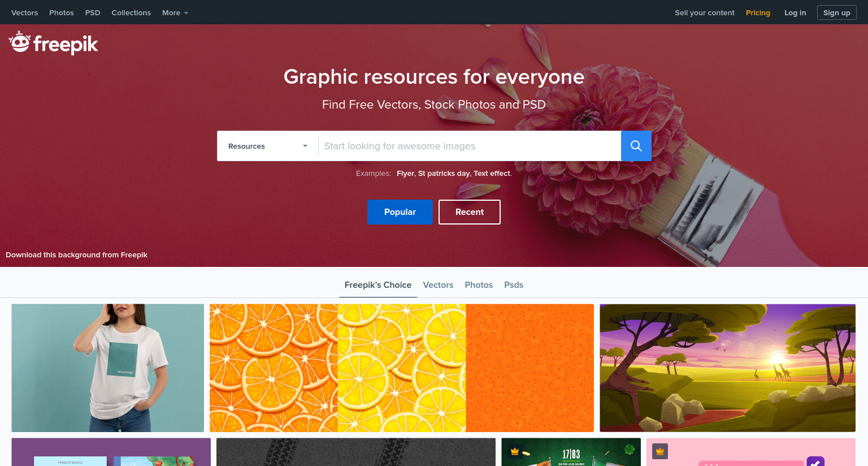Open the t-shirt mockup thumbnail
The height and width of the screenshot is (466, 868).
108,368
